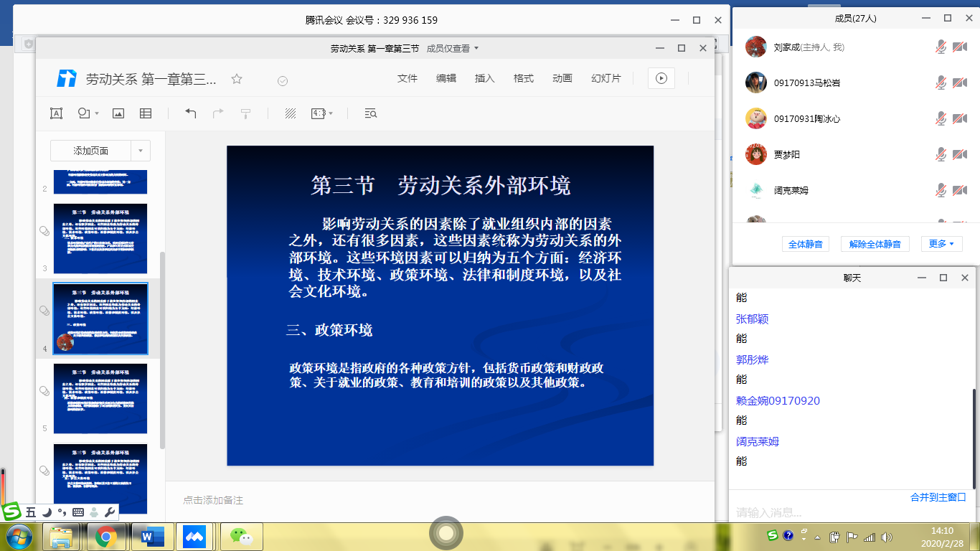The width and height of the screenshot is (980, 551).
Task: Toggle camera for 贾梦阳
Action: pyautogui.click(x=960, y=154)
